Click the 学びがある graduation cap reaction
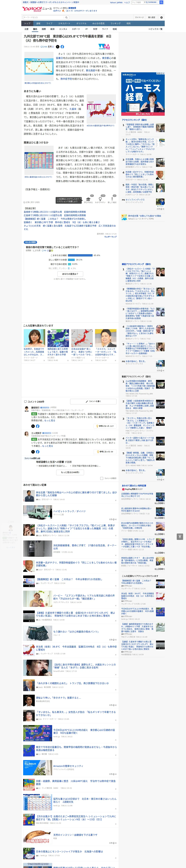Viewport: 186px width, 868px height. 89,200
